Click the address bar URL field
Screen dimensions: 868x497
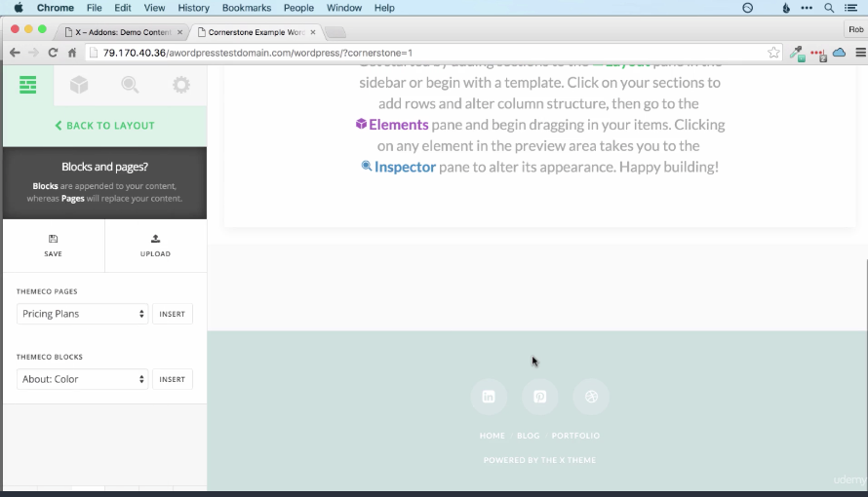pos(426,53)
